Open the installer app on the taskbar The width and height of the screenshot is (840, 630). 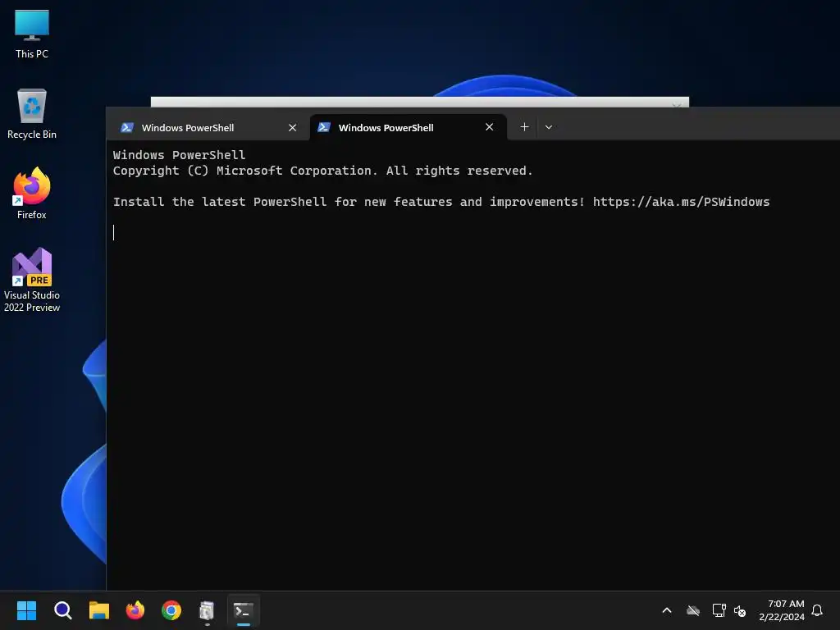pos(208,610)
